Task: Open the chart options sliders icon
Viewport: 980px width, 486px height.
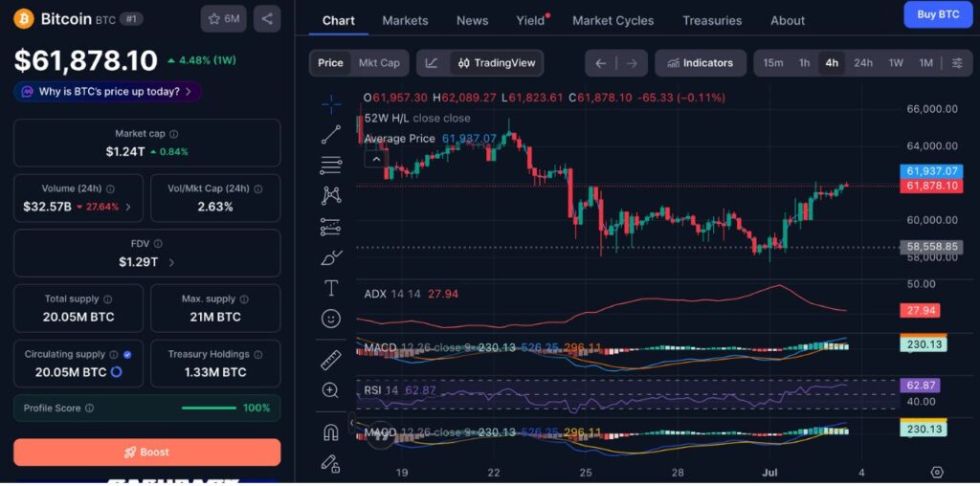Action: pyautogui.click(x=957, y=63)
